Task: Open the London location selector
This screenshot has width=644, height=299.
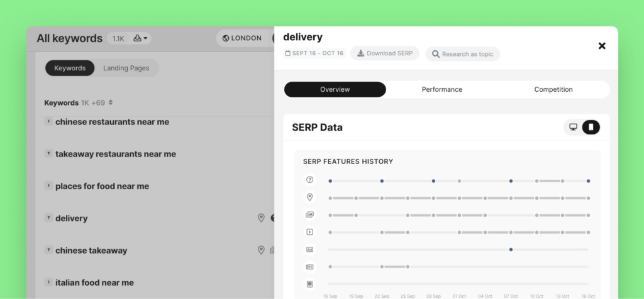Action: coord(242,38)
